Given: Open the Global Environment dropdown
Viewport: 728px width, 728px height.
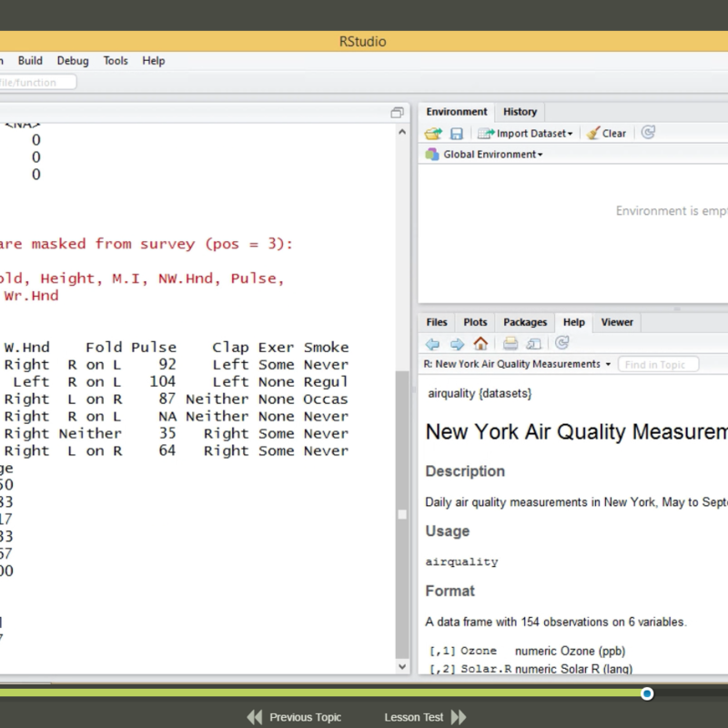Looking at the screenshot, I should tap(540, 155).
